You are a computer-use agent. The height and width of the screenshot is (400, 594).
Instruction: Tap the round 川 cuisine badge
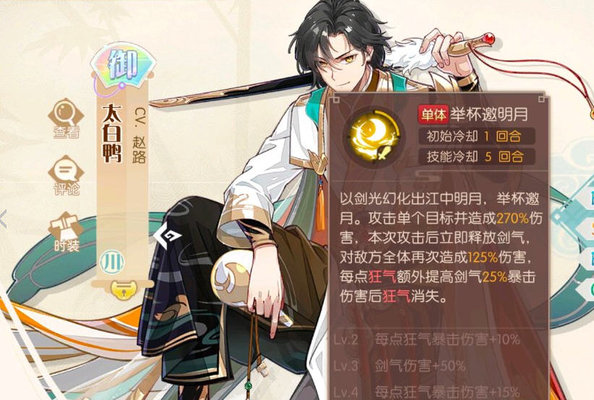[112, 262]
